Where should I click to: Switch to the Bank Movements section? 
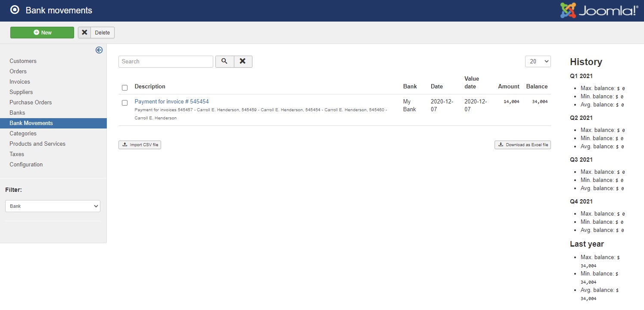31,123
